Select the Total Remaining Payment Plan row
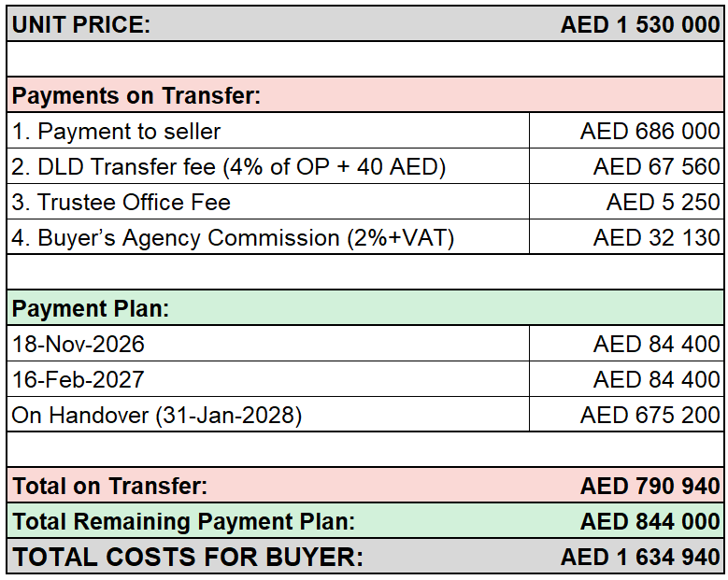The width and height of the screenshot is (728, 580). [x=365, y=521]
